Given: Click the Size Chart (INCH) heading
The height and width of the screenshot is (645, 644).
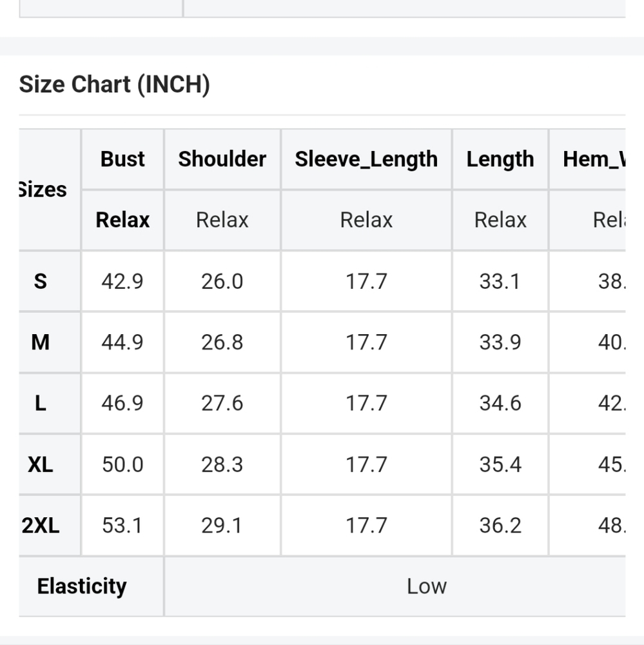Looking at the screenshot, I should 115,84.
